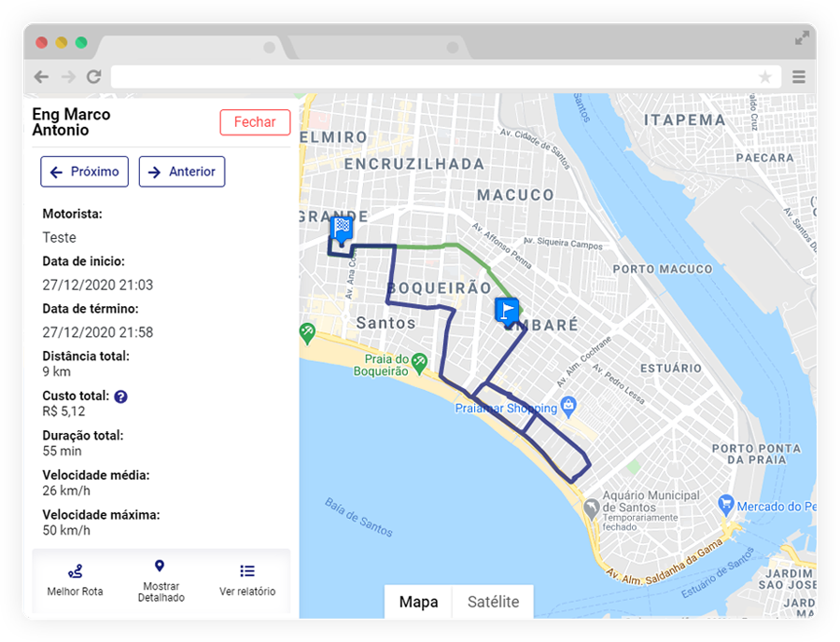Image resolution: width=840 pixels, height=642 pixels.
Task: Bookmark page with the star icon
Action: pos(765,77)
